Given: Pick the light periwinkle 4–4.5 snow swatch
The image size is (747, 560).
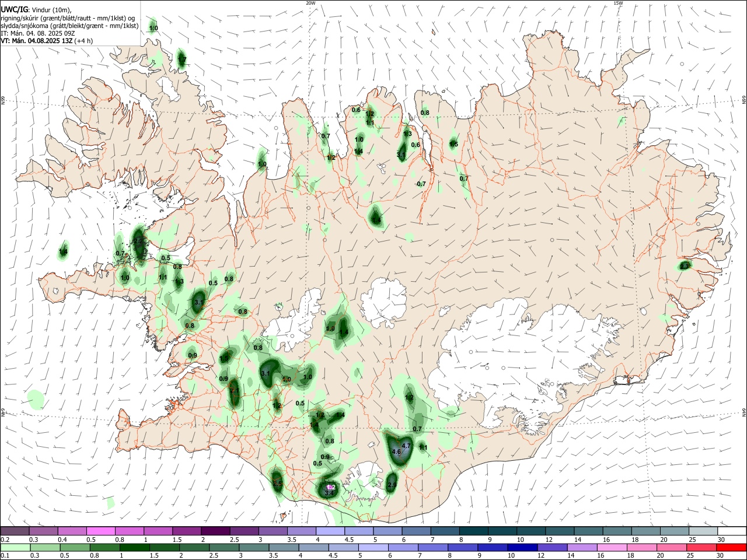Looking at the screenshot, I should coord(330,531).
